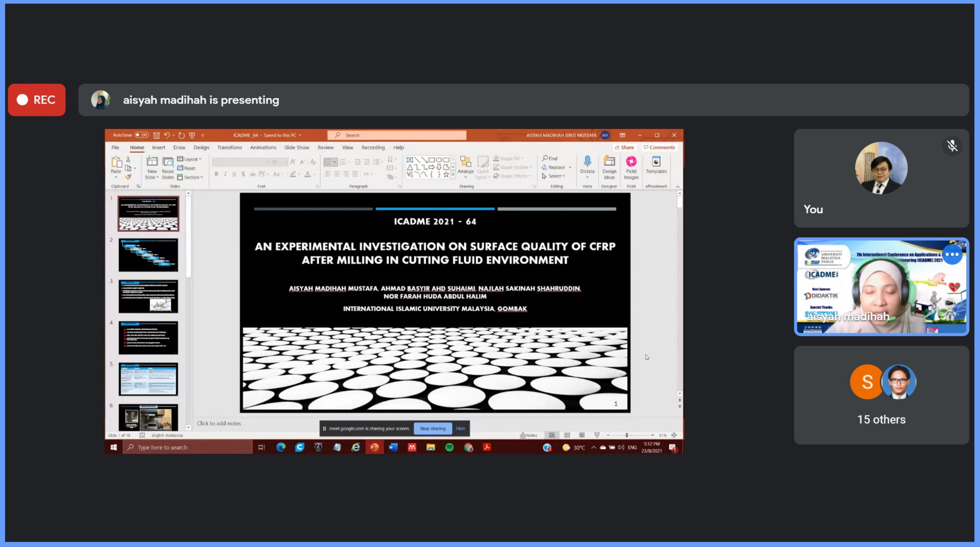This screenshot has height=547, width=980.
Task: Open Spotify from the taskbar
Action: click(449, 447)
